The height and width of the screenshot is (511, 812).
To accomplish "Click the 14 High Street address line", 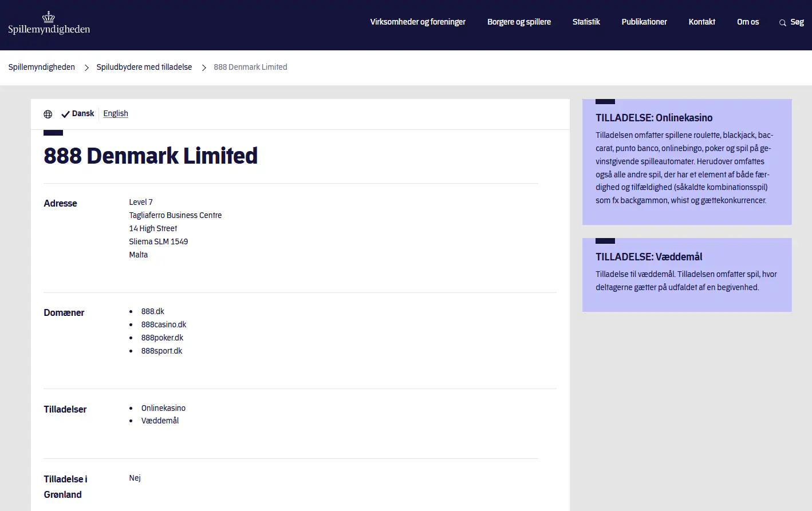I will pos(153,228).
